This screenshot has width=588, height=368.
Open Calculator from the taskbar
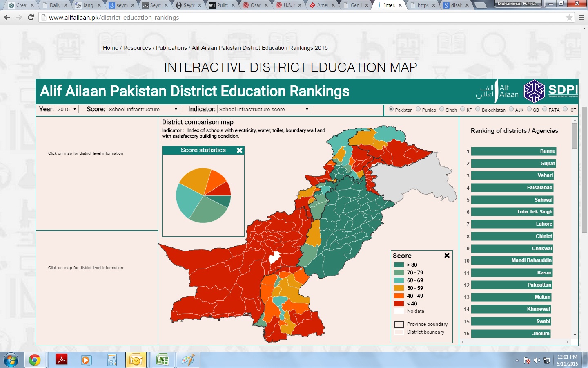coord(112,360)
